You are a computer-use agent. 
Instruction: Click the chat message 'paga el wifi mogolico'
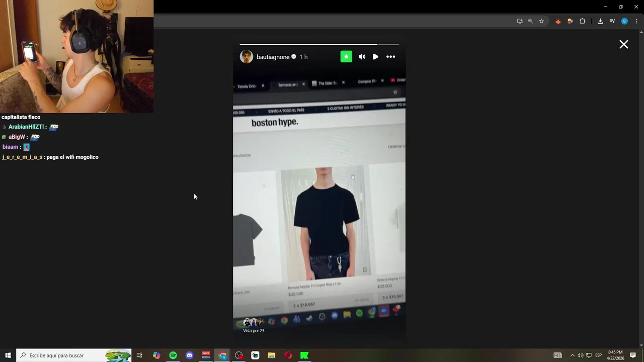[72, 157]
